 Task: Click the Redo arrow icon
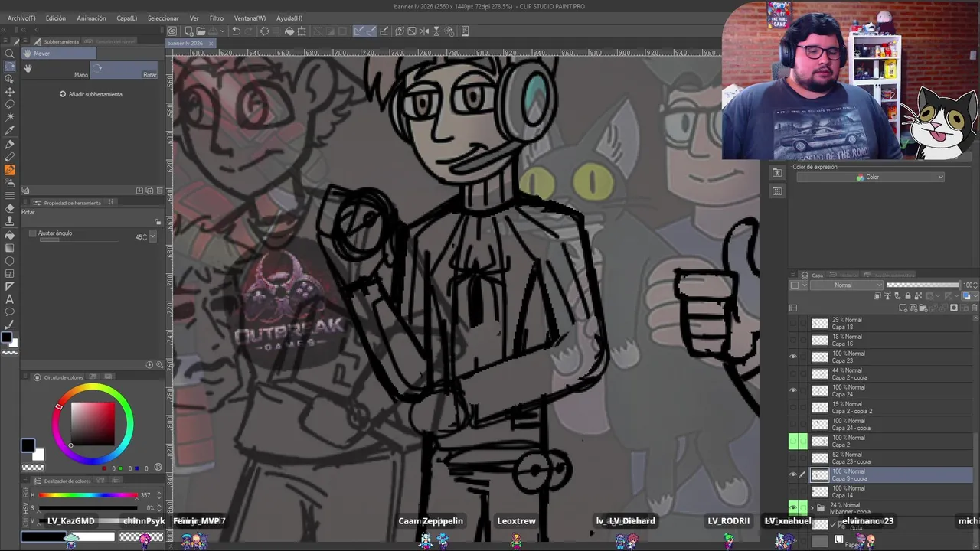pyautogui.click(x=249, y=31)
